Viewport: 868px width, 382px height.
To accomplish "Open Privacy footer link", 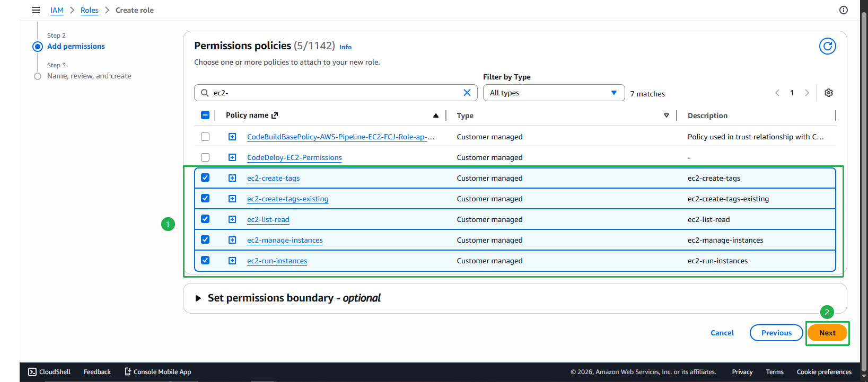I will tap(742, 372).
